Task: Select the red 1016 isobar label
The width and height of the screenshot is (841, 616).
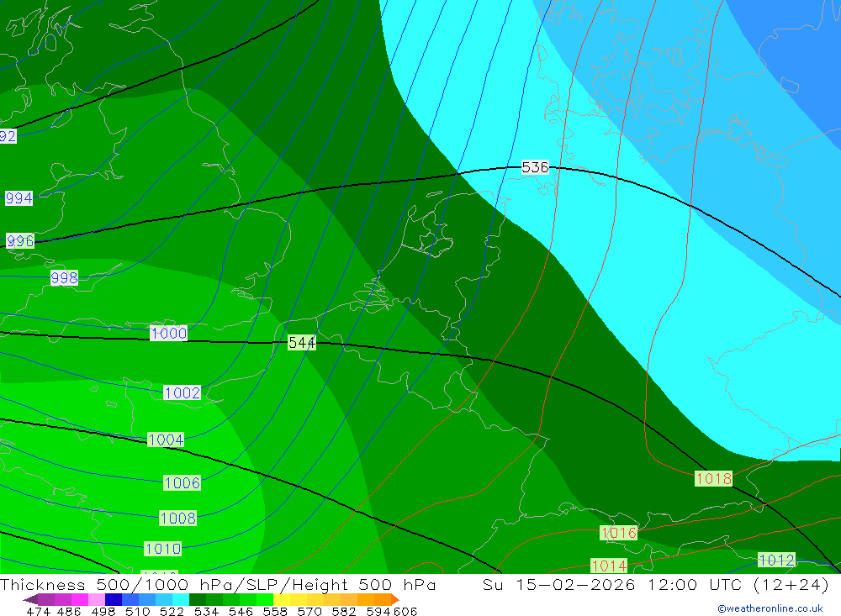Action: tap(619, 532)
